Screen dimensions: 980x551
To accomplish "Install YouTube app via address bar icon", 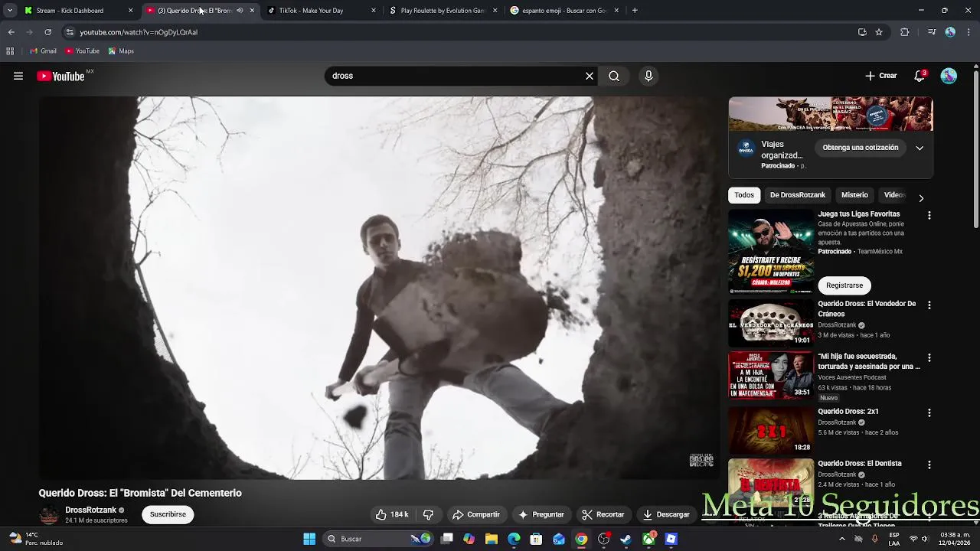I will click(862, 32).
